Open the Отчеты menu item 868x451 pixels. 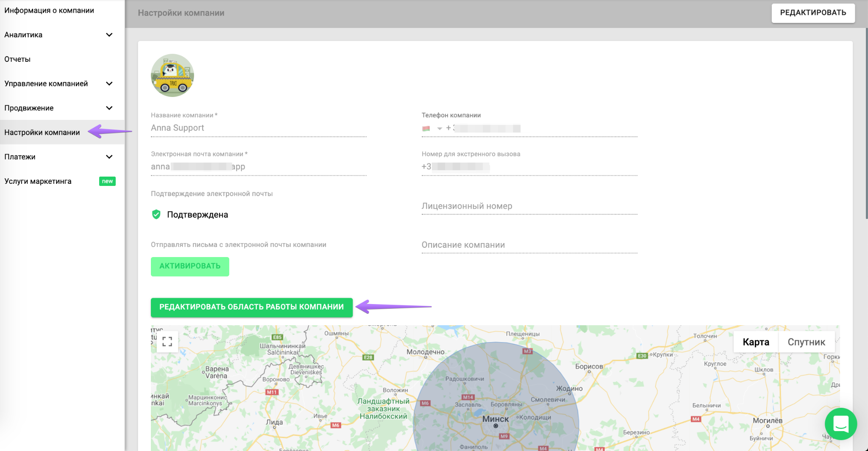[x=17, y=59]
